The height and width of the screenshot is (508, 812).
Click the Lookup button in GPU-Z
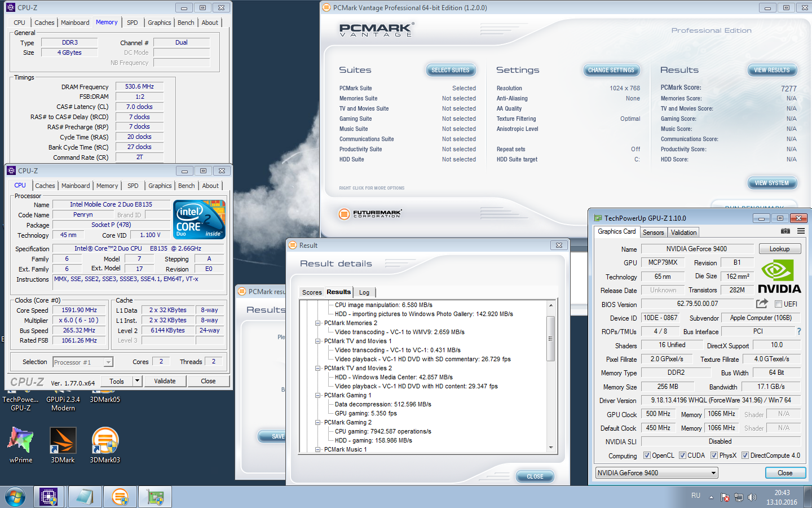pos(779,249)
